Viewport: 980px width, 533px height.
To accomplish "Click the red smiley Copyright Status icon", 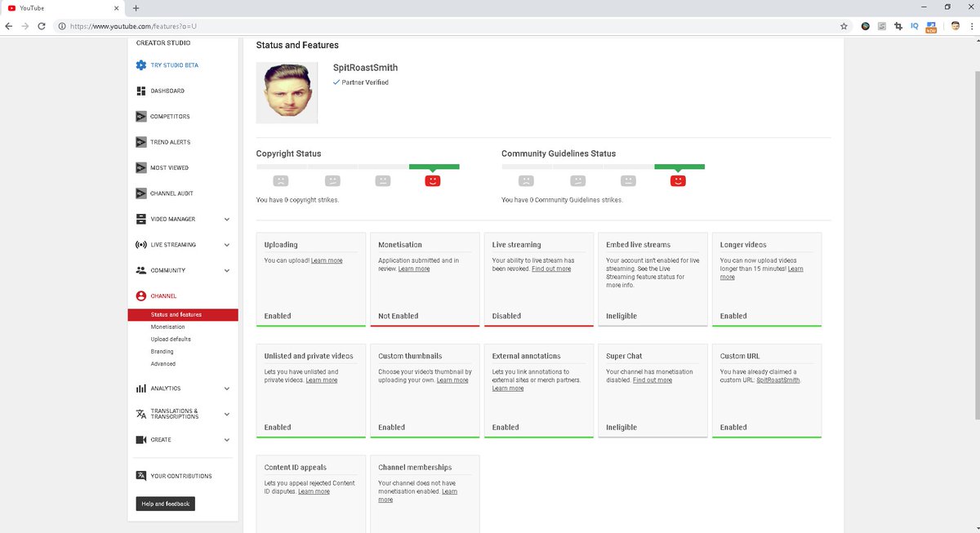I will tap(433, 180).
